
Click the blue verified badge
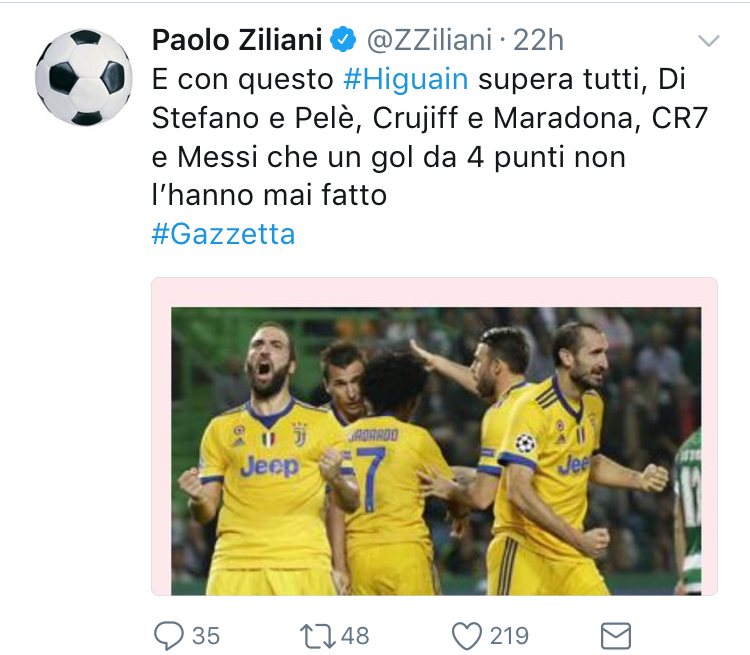tap(343, 40)
